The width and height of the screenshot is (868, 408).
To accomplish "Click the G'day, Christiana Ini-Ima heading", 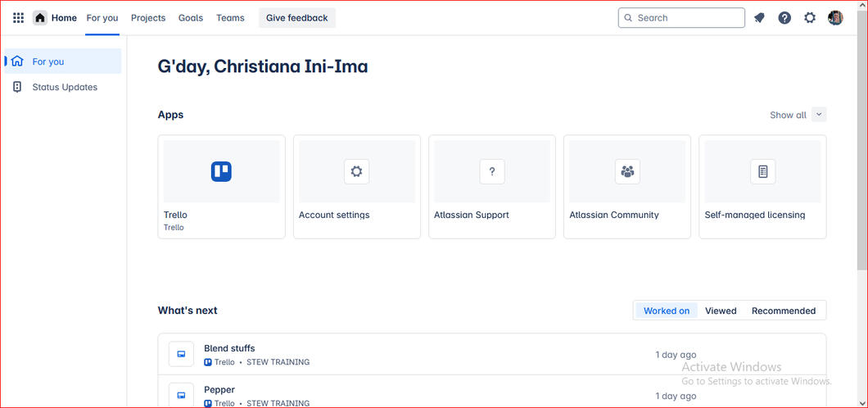I will 263,66.
